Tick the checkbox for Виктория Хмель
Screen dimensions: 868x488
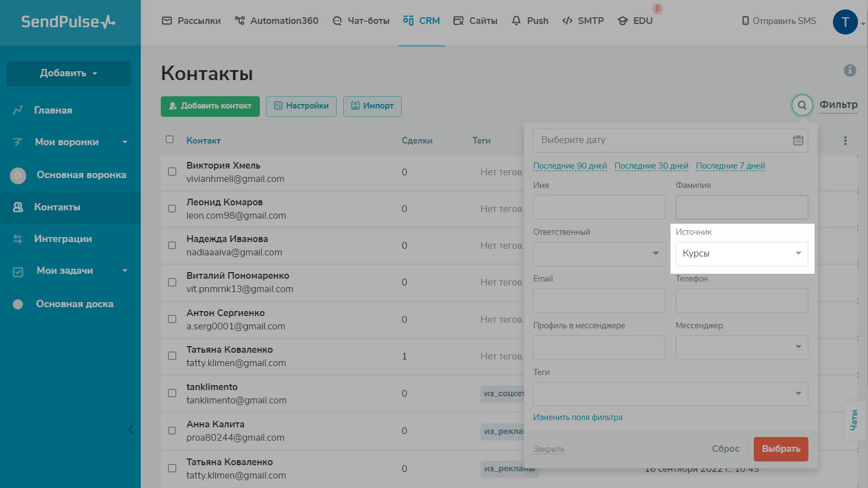(172, 172)
